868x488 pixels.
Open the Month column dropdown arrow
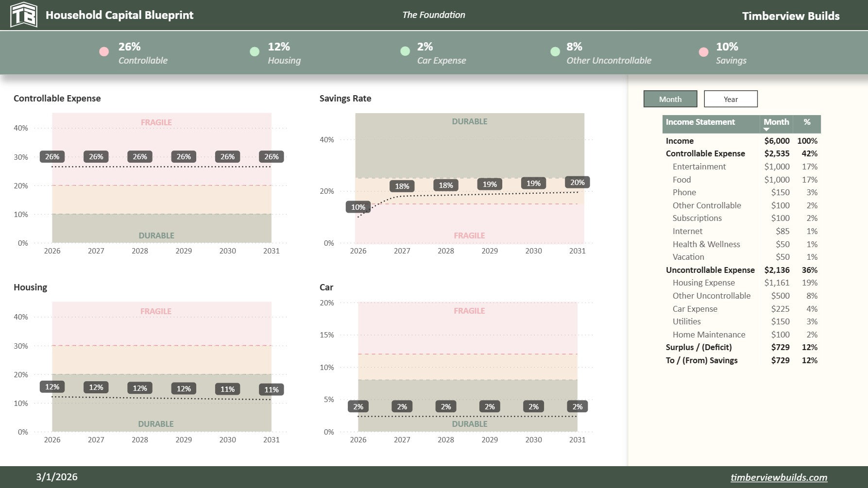pos(766,130)
